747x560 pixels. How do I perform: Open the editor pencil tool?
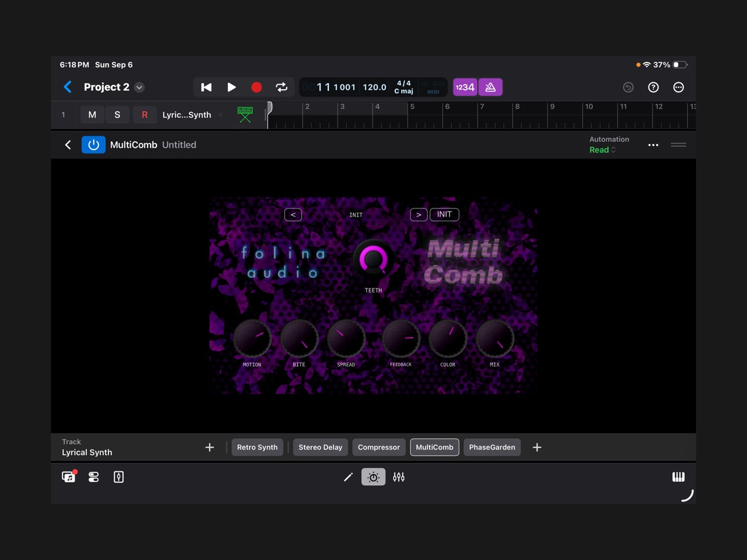pyautogui.click(x=348, y=477)
